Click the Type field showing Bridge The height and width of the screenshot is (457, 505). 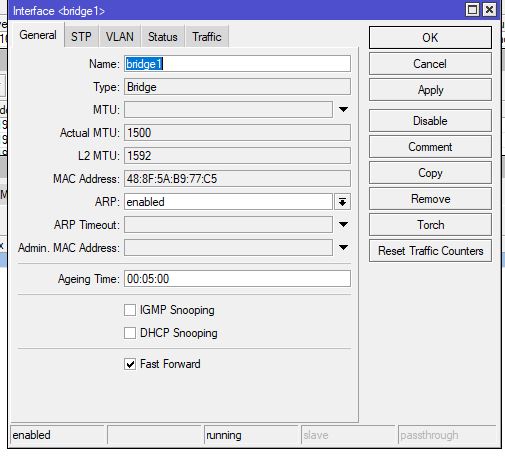[237, 87]
